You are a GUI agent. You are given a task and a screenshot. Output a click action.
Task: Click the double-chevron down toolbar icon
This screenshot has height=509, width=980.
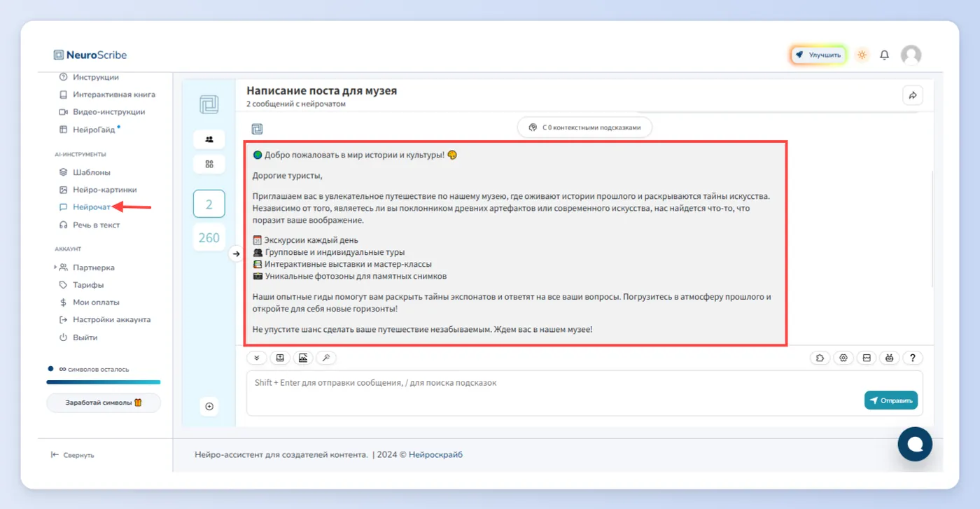256,358
